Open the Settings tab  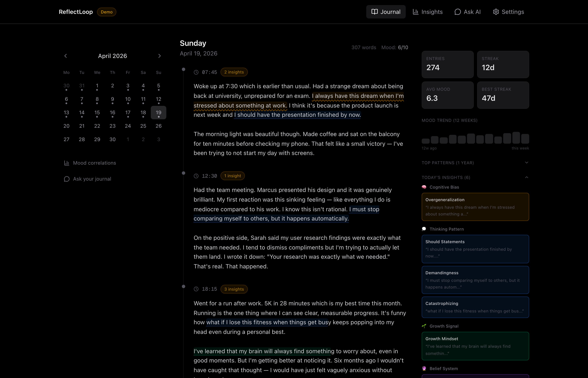point(508,12)
